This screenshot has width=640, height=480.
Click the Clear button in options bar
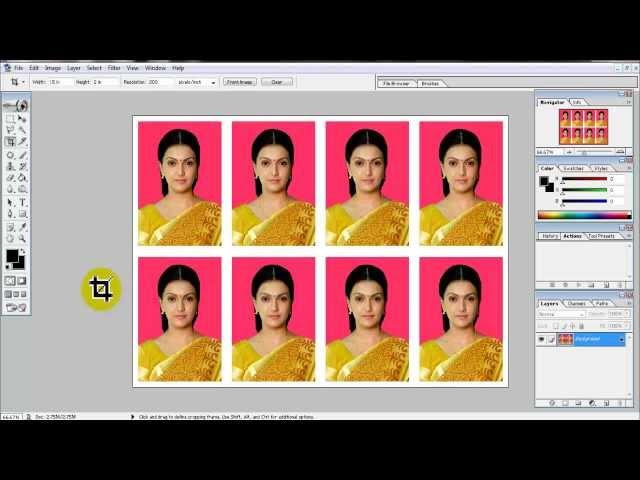tap(276, 82)
